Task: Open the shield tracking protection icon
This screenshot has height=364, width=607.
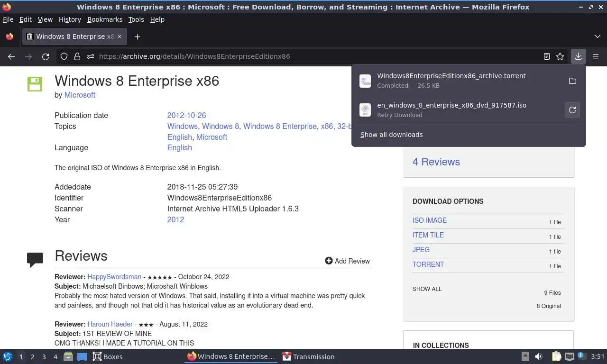Action: click(x=64, y=56)
